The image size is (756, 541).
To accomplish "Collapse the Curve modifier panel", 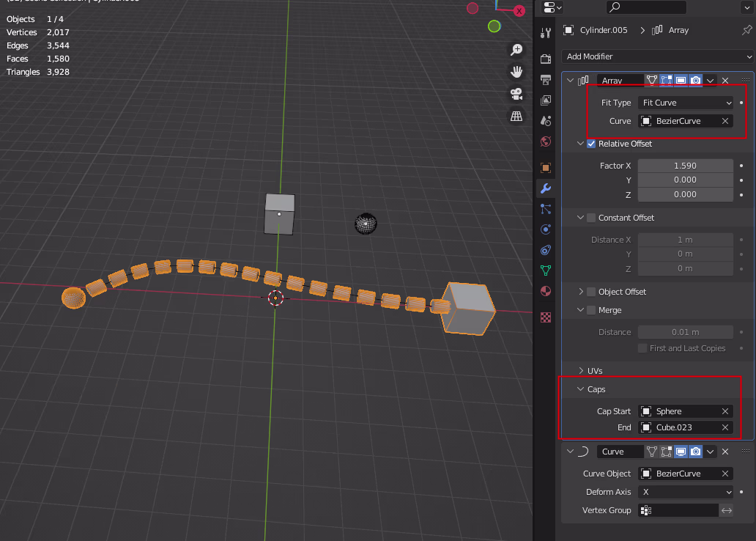I will 571,452.
